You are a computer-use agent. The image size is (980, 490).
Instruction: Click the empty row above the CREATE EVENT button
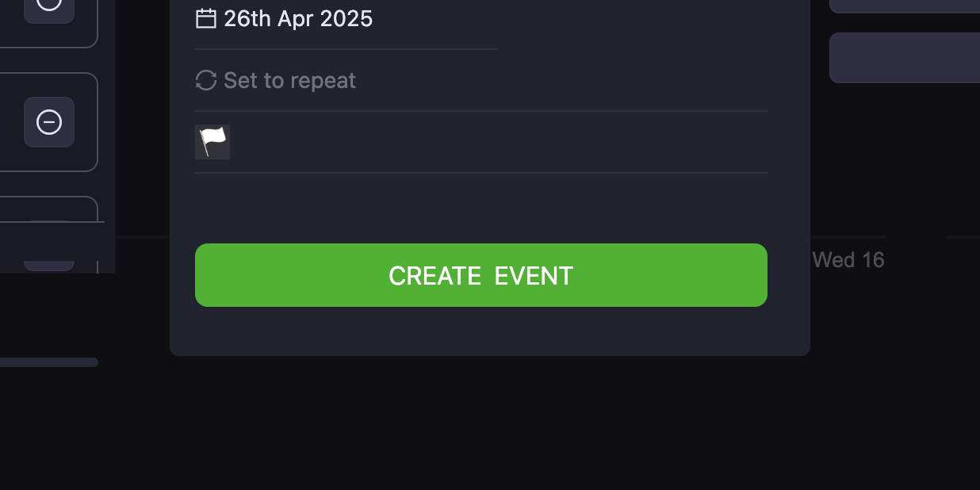click(x=481, y=208)
